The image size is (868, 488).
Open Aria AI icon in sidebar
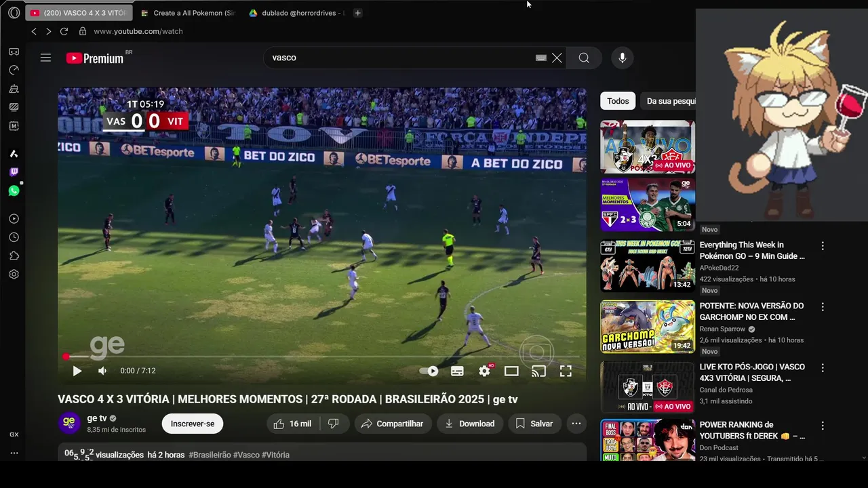14,154
